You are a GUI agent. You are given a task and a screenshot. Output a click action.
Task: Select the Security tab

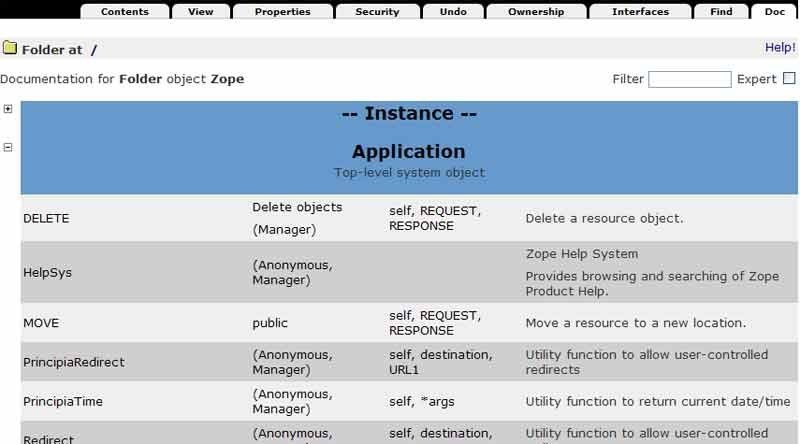(377, 12)
